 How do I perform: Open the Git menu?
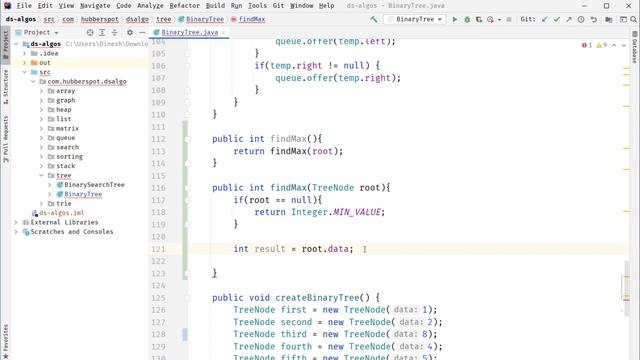click(x=278, y=6)
